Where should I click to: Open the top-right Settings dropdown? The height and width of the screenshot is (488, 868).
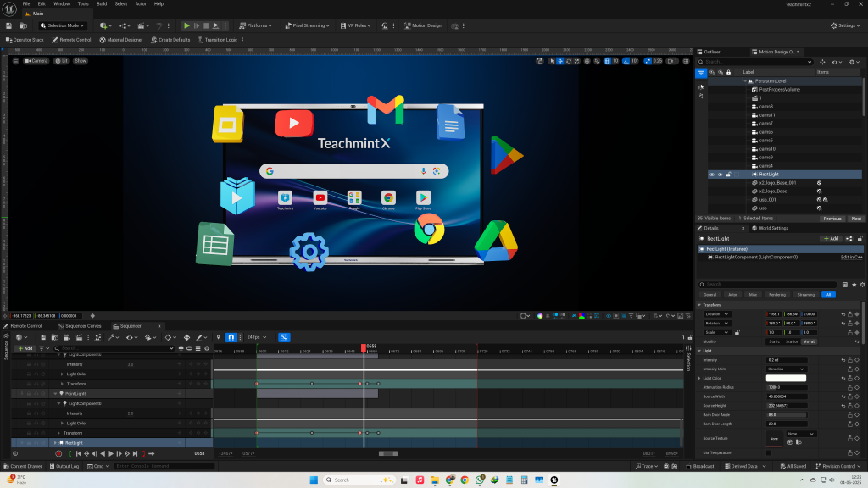845,25
